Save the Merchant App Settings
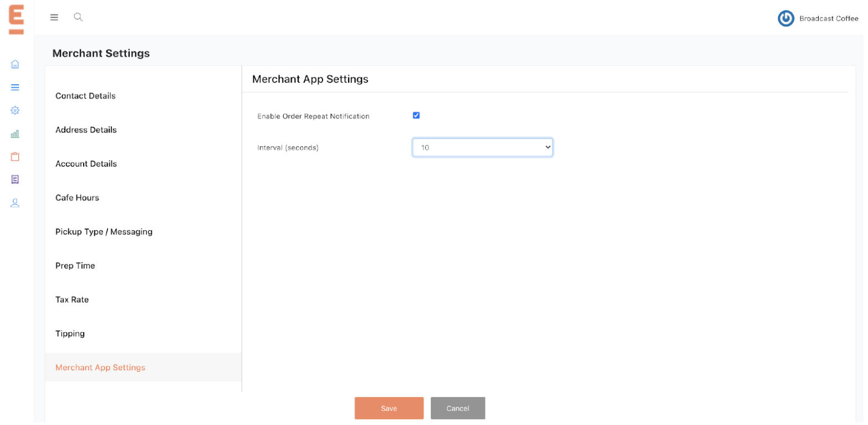The height and width of the screenshot is (425, 868). (389, 408)
